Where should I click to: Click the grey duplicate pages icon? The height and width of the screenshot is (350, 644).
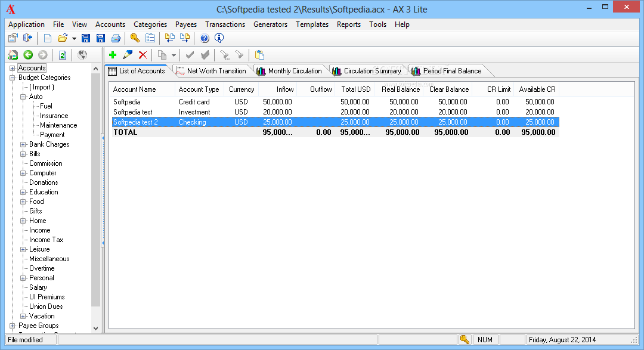[x=163, y=55]
